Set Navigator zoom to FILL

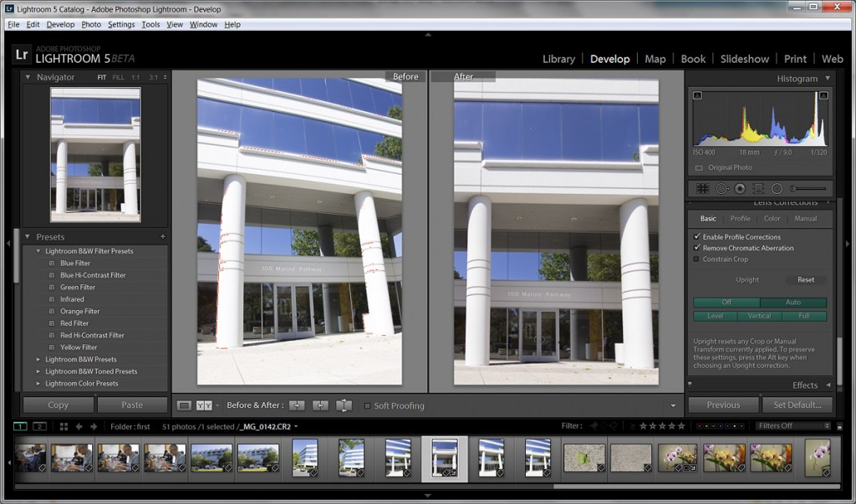pos(119,78)
